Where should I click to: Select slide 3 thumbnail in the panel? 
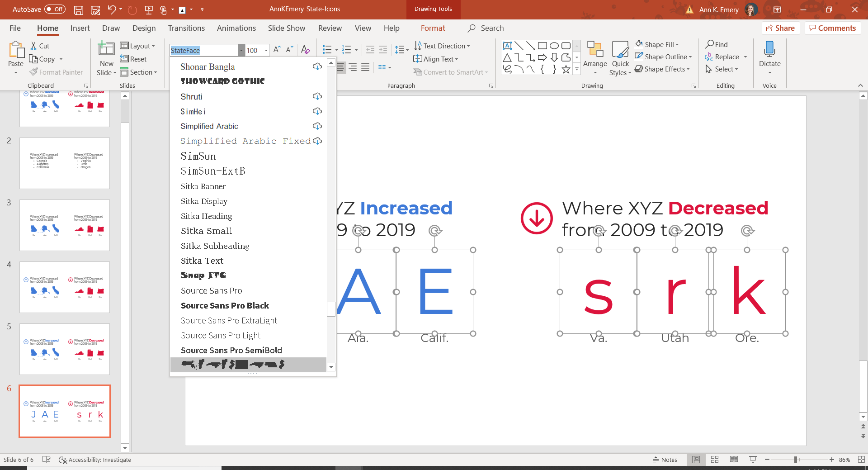(64, 225)
